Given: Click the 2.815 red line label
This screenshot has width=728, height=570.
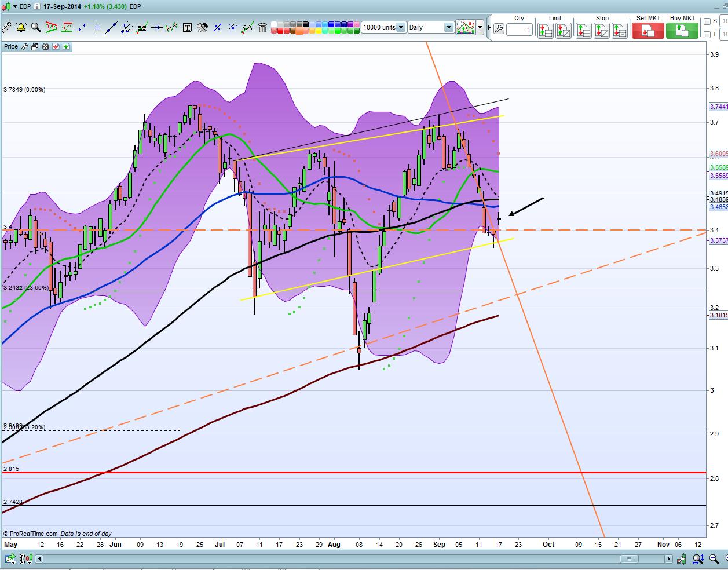Looking at the screenshot, I should click(11, 469).
